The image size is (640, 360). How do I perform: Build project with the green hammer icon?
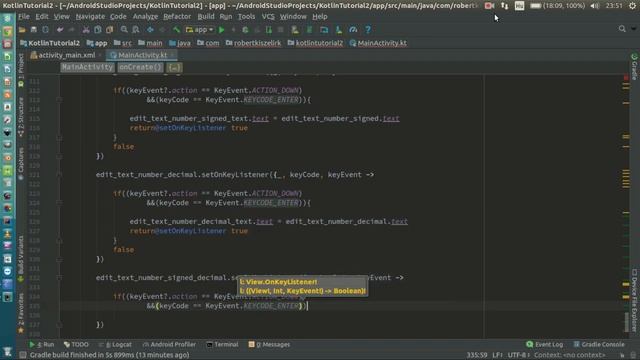(176, 29)
